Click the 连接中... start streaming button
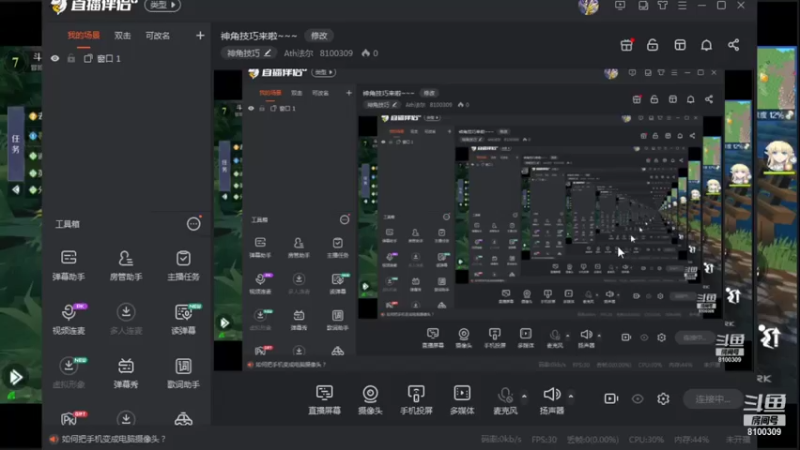The height and width of the screenshot is (450, 800). pyautogui.click(x=712, y=399)
